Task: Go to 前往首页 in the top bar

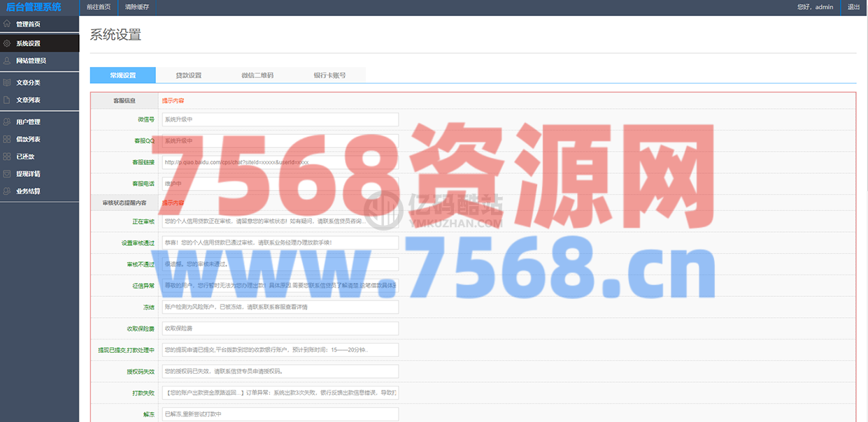Action: [98, 7]
